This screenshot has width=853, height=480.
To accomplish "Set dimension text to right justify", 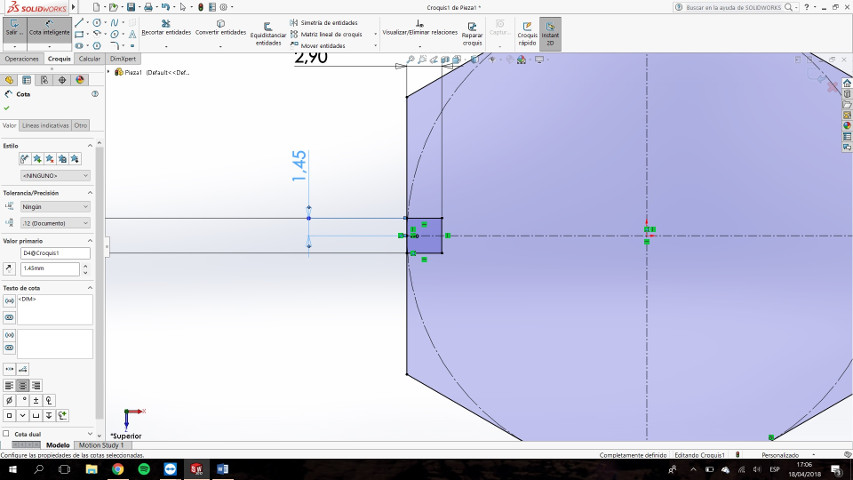I will pyautogui.click(x=36, y=385).
